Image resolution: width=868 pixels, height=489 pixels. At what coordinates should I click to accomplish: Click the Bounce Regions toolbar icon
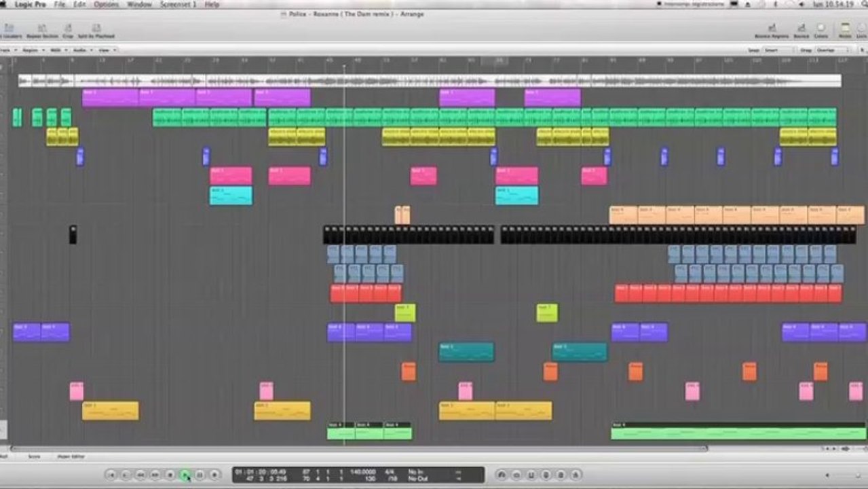point(771,30)
